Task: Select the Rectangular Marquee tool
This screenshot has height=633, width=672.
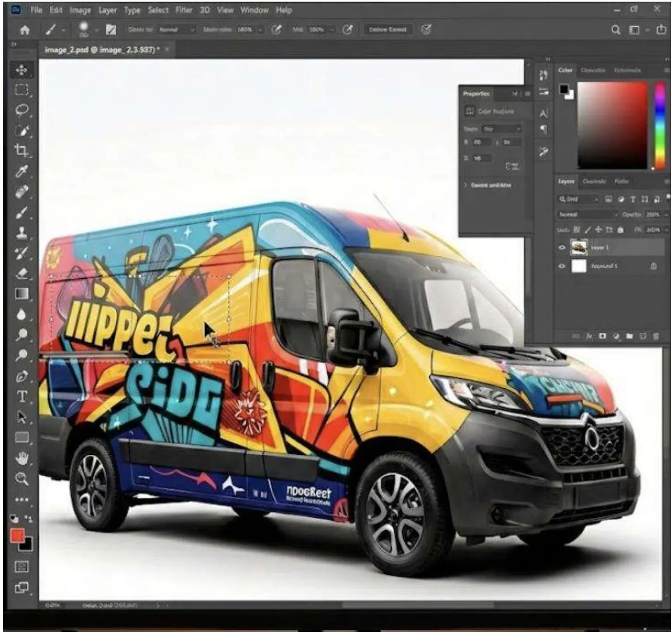Action: 22,90
